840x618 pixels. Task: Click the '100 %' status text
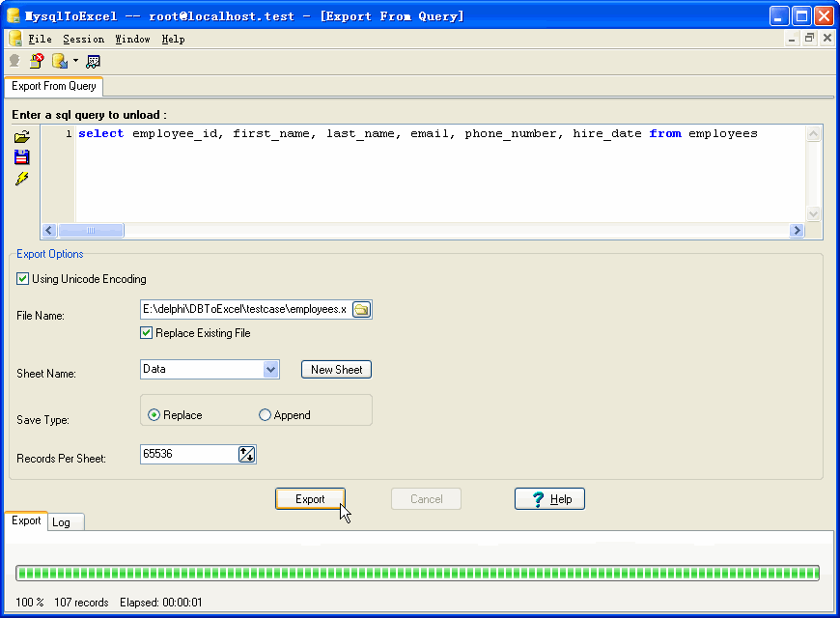[x=30, y=603]
